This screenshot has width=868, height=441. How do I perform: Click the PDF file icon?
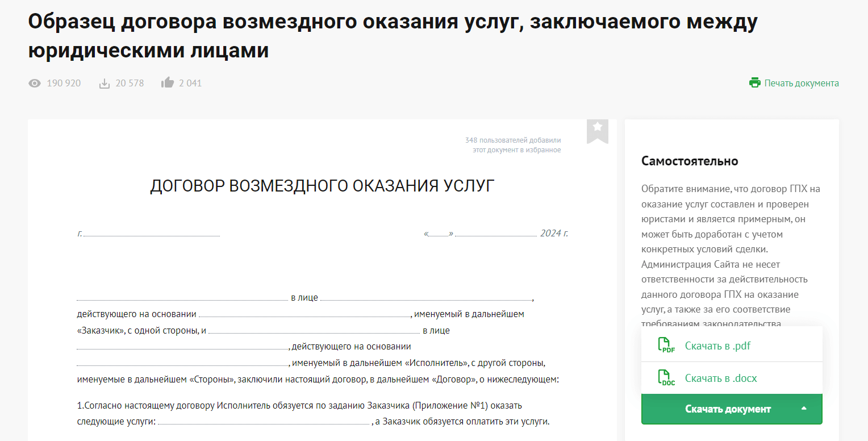(667, 346)
